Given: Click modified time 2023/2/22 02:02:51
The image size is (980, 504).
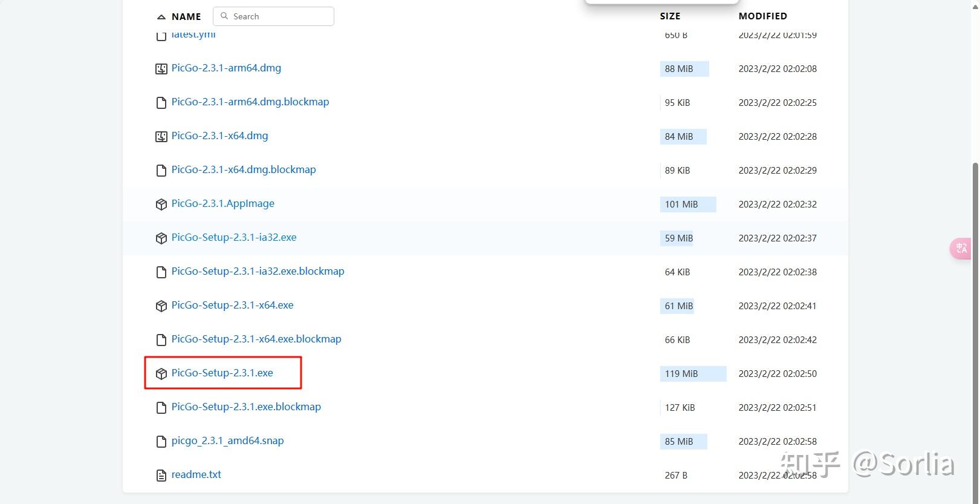Looking at the screenshot, I should (777, 408).
